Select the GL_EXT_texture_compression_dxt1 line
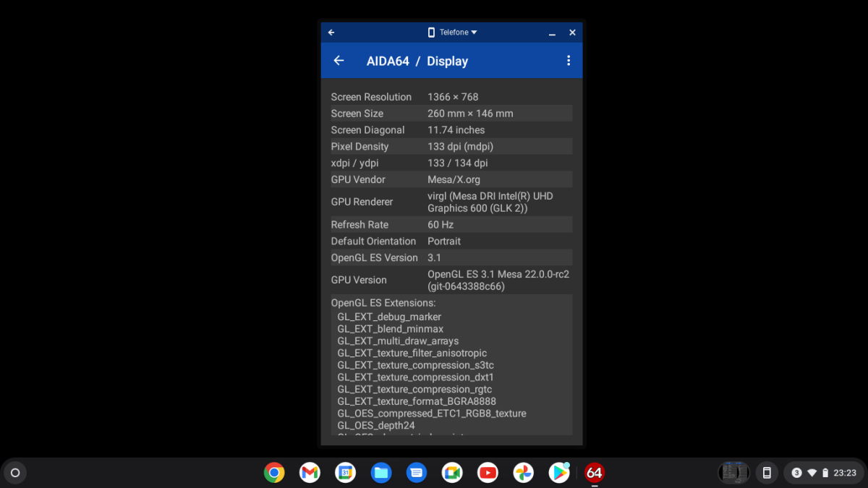 [x=415, y=377]
